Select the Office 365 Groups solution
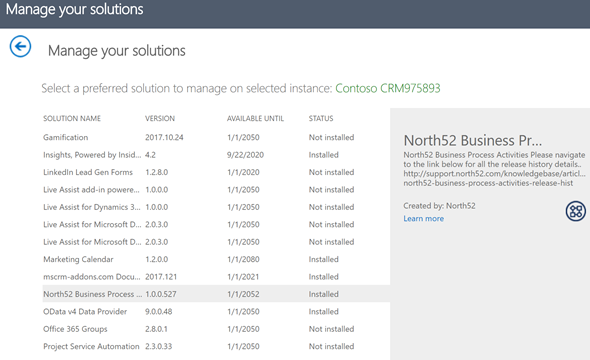This screenshot has width=590, height=360. click(216, 329)
